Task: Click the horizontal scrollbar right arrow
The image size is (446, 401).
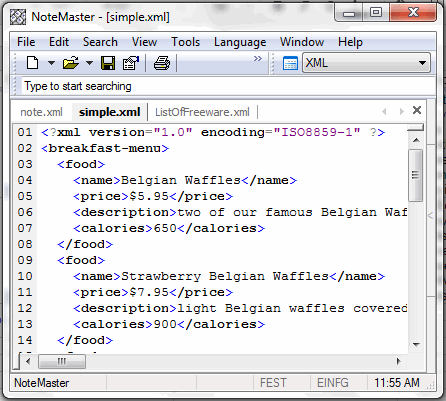Action: point(399,361)
